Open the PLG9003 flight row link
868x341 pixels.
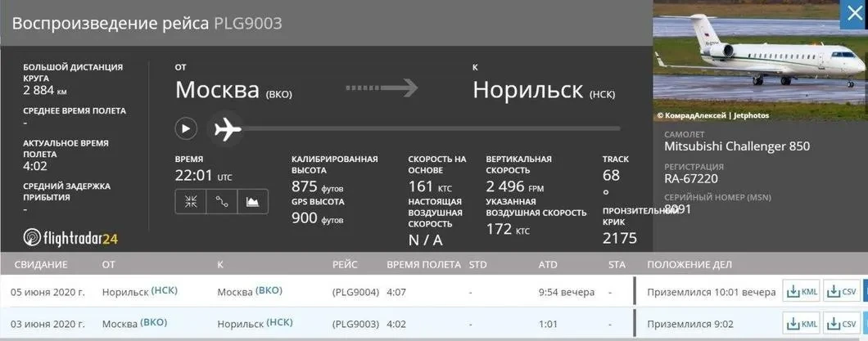point(355,323)
